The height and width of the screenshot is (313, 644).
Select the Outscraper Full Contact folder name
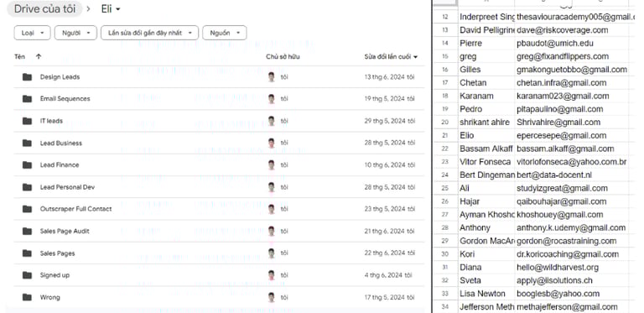(76, 209)
